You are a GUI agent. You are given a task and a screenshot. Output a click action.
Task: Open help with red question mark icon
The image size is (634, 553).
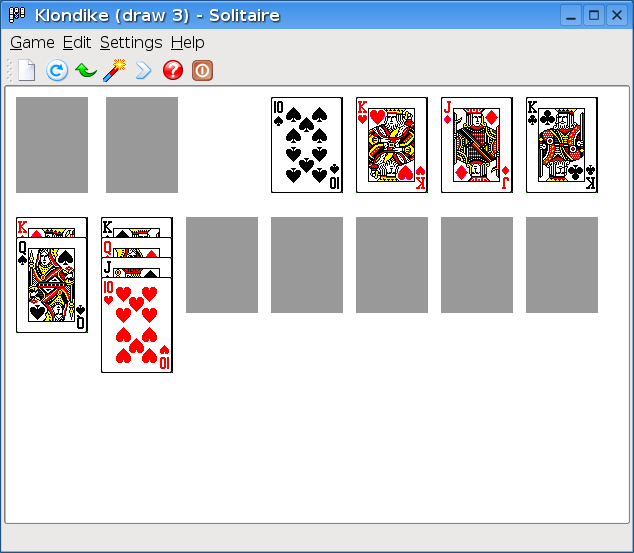point(173,70)
